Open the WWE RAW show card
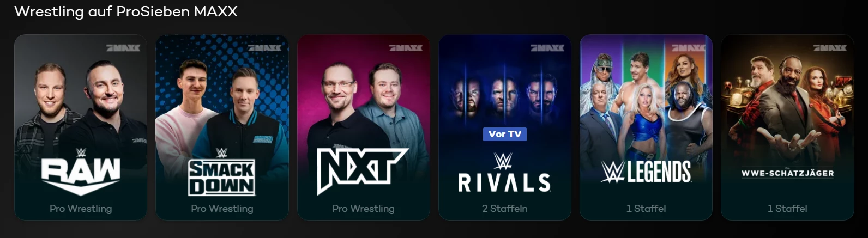Viewport: 868px width, 238px height. pyautogui.click(x=81, y=127)
